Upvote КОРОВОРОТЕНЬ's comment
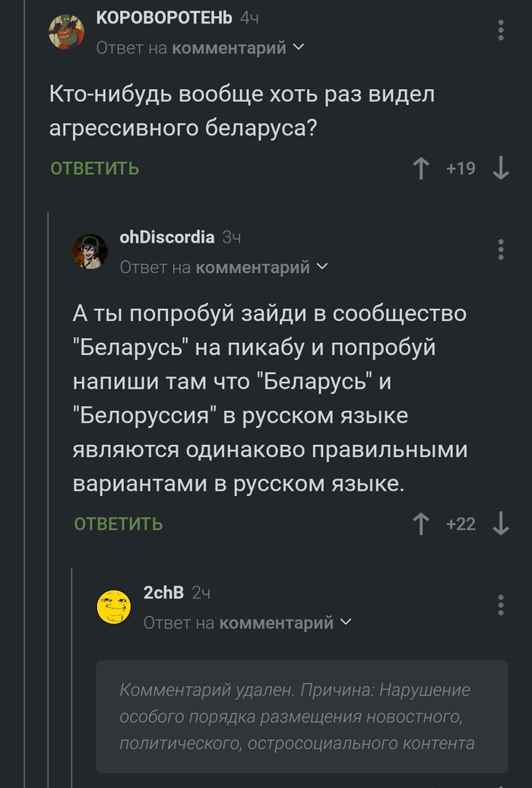 [x=420, y=167]
